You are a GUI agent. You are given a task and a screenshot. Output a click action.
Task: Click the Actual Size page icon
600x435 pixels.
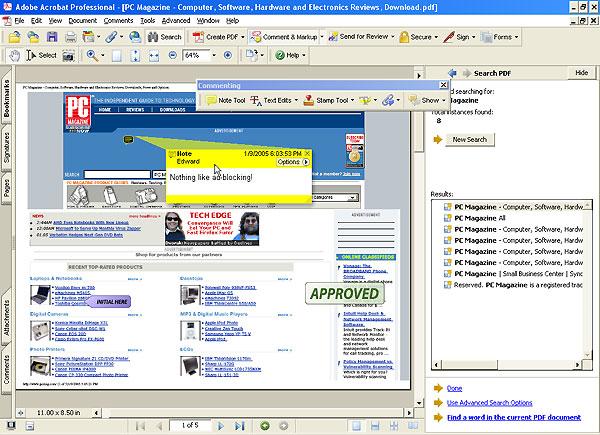coord(117,56)
